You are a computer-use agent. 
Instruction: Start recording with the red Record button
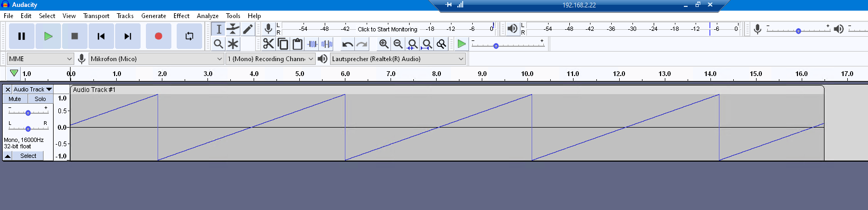tap(158, 36)
